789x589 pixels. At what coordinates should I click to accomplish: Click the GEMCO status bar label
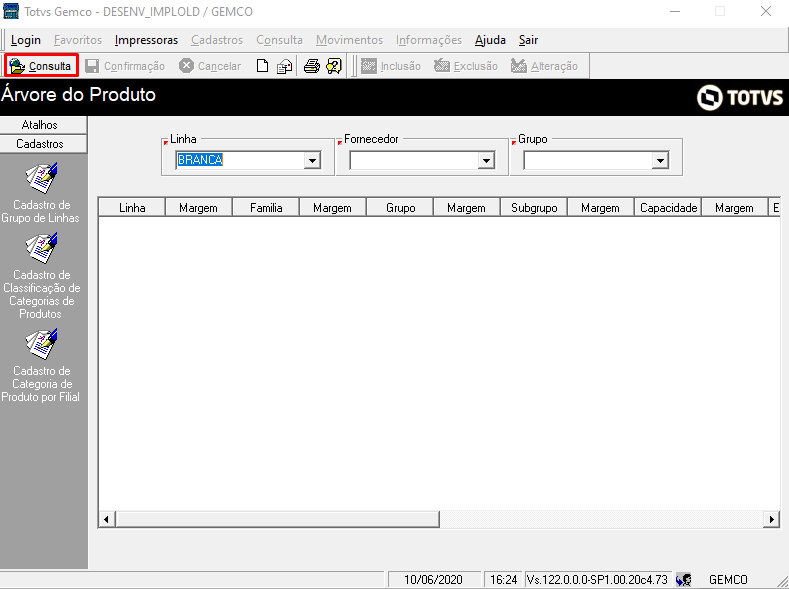click(x=728, y=580)
